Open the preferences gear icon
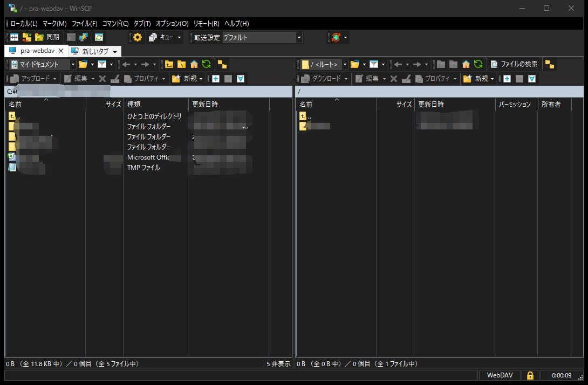This screenshot has width=588, height=385. click(138, 37)
